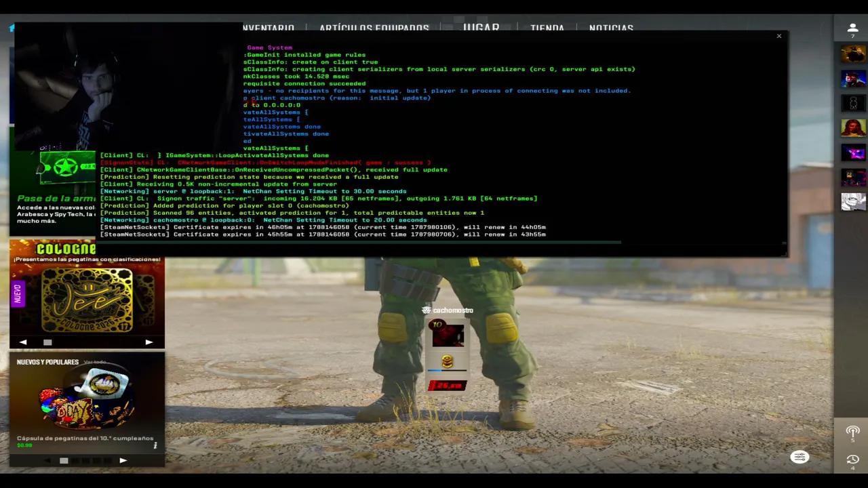
Task: Click the 'Ver todo' link
Action: point(95,362)
